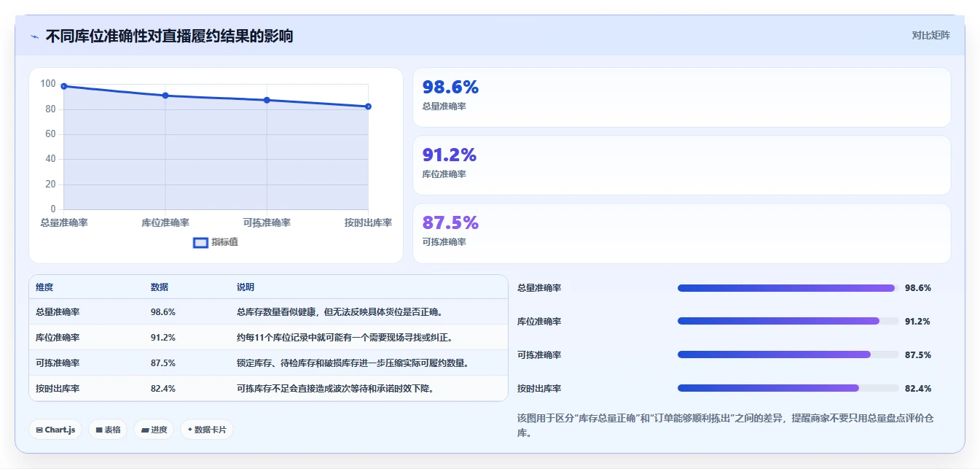Click the 总量准确率 progress bar
This screenshot has height=469, width=980.
coord(788,288)
